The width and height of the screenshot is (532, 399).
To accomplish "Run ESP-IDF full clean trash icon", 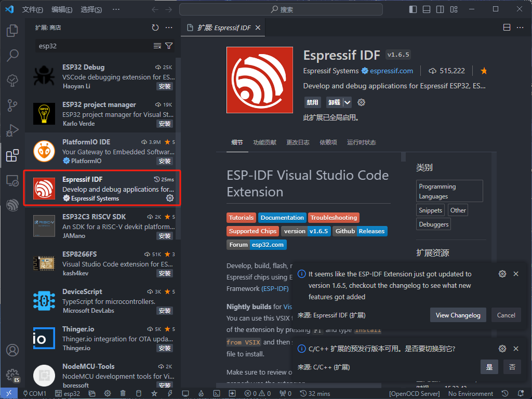I will click(123, 394).
